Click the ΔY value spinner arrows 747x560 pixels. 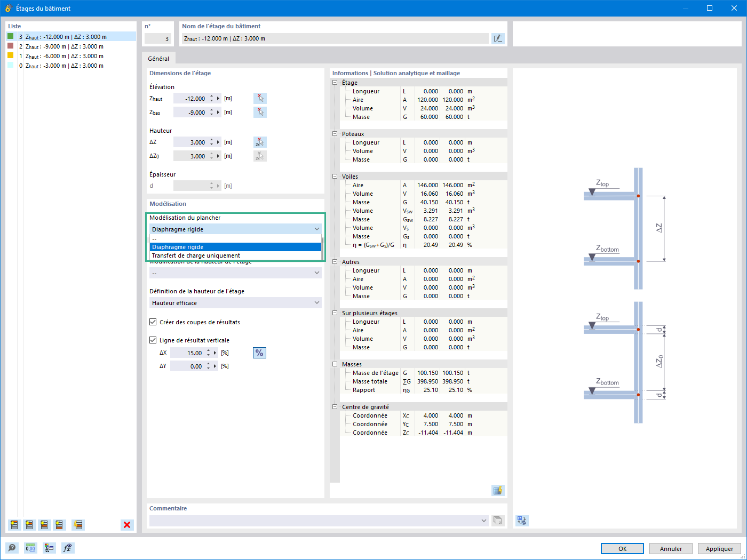point(209,366)
